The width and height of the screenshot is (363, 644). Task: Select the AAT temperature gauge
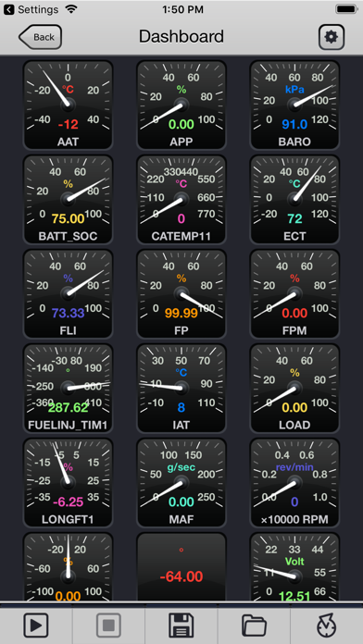point(68,105)
